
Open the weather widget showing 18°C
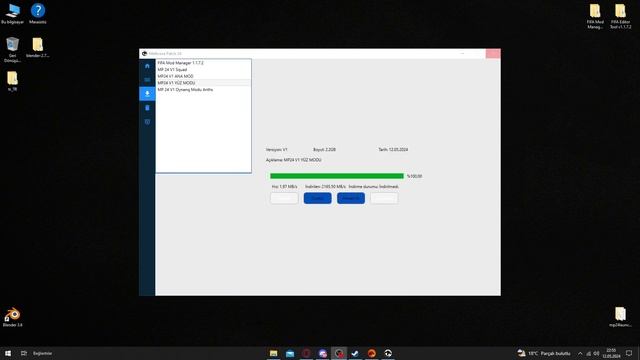pos(544,353)
